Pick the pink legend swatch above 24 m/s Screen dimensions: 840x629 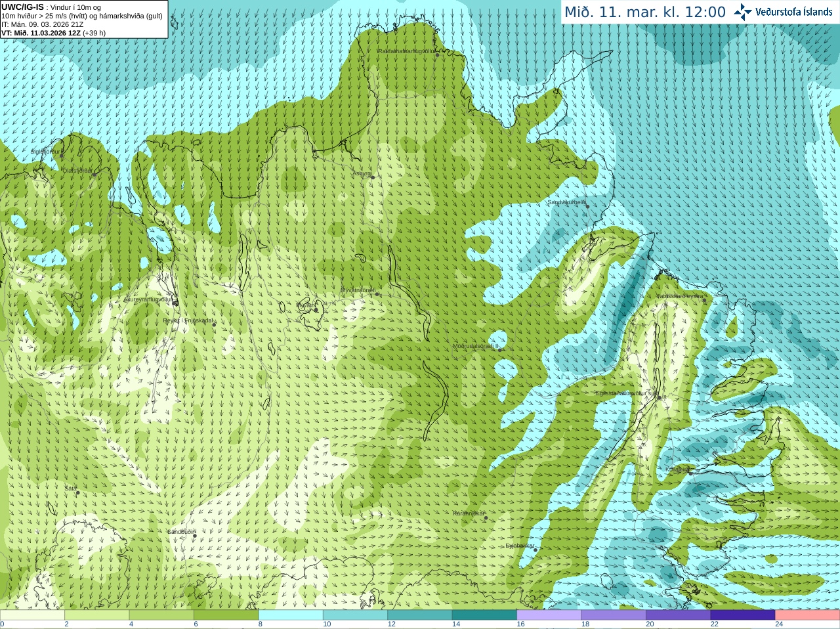pyautogui.click(x=808, y=615)
